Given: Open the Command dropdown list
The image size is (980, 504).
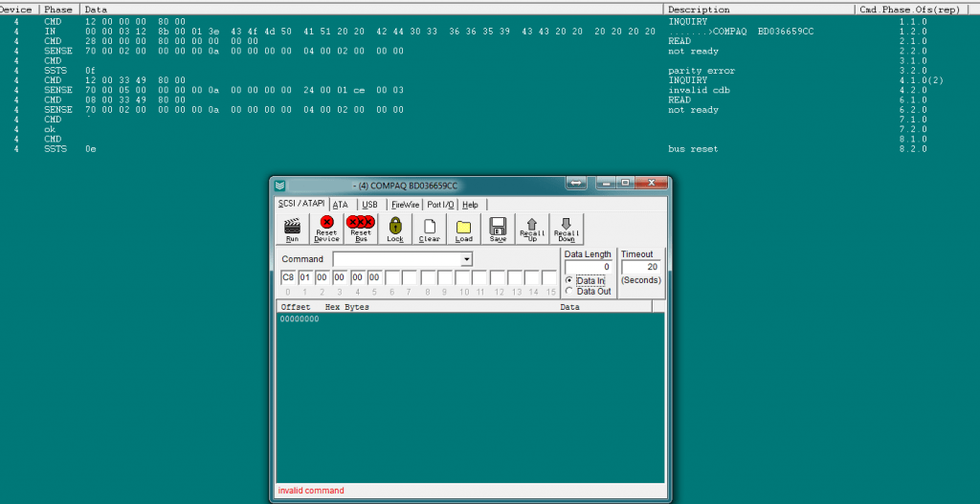Looking at the screenshot, I should tap(466, 259).
